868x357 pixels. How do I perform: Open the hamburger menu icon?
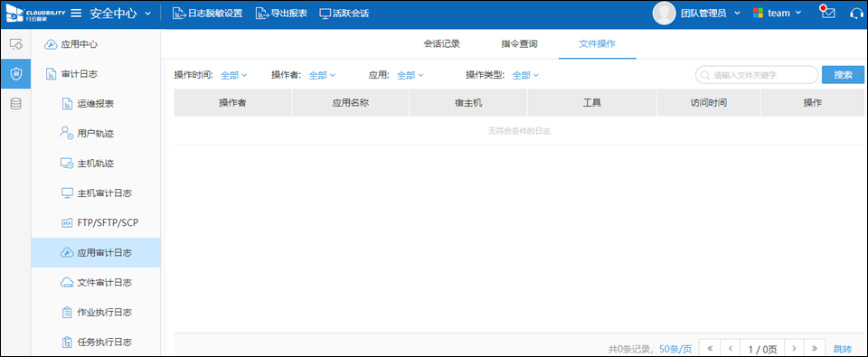pos(76,14)
